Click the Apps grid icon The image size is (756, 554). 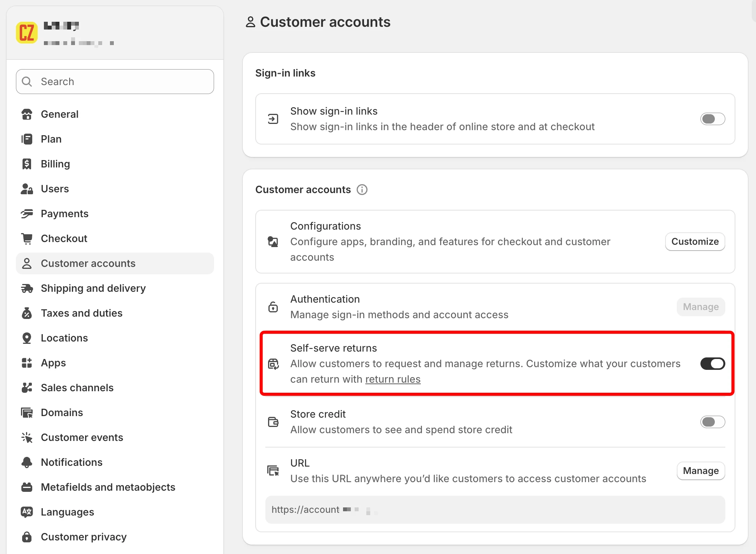pyautogui.click(x=27, y=363)
